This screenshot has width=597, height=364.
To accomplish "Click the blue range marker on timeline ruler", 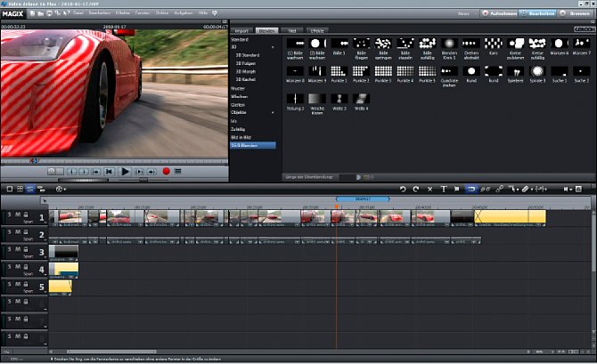I will [x=363, y=199].
